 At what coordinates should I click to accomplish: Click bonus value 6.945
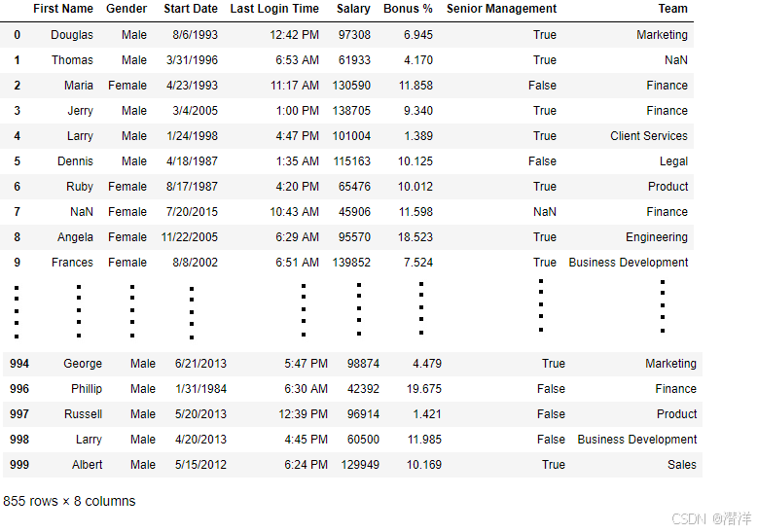(418, 35)
